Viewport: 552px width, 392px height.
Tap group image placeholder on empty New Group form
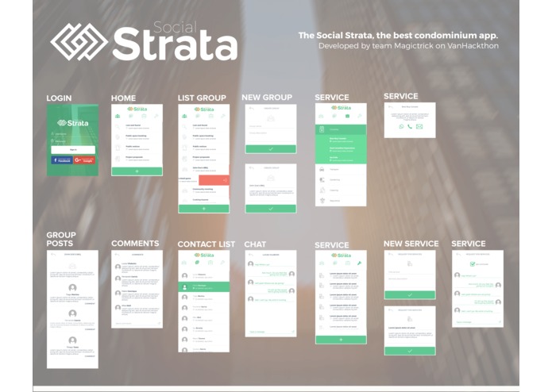[270, 118]
